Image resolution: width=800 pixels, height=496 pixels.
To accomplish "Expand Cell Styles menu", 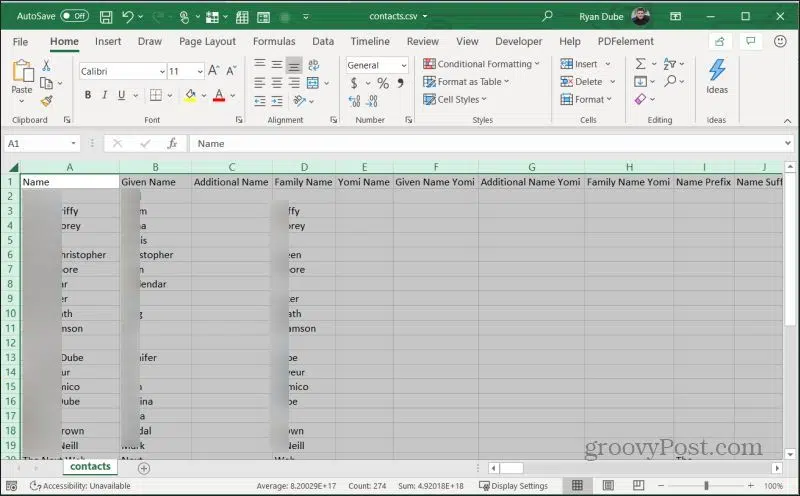I will 484,99.
